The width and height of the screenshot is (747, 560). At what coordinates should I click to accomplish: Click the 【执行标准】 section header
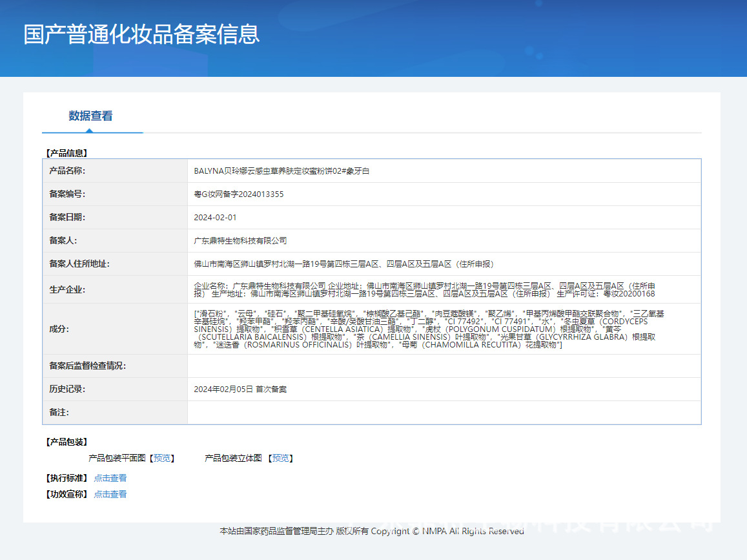[x=65, y=478]
